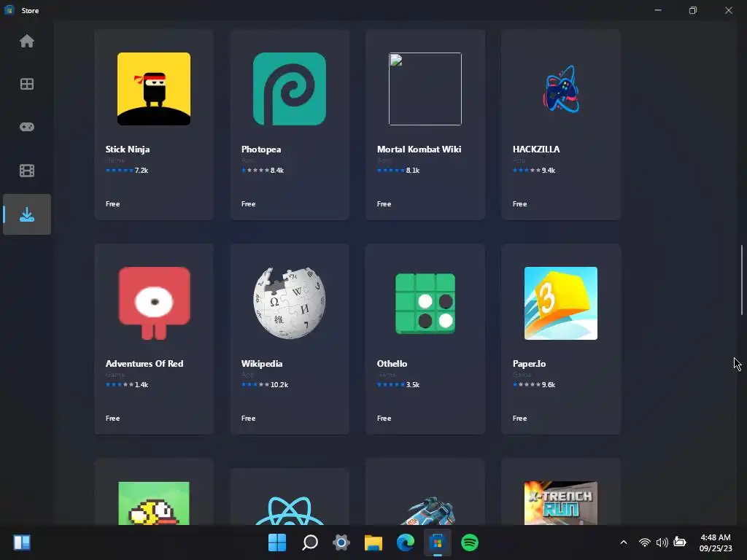Click the 9.4k rating on HACKZILLA

pyautogui.click(x=549, y=171)
